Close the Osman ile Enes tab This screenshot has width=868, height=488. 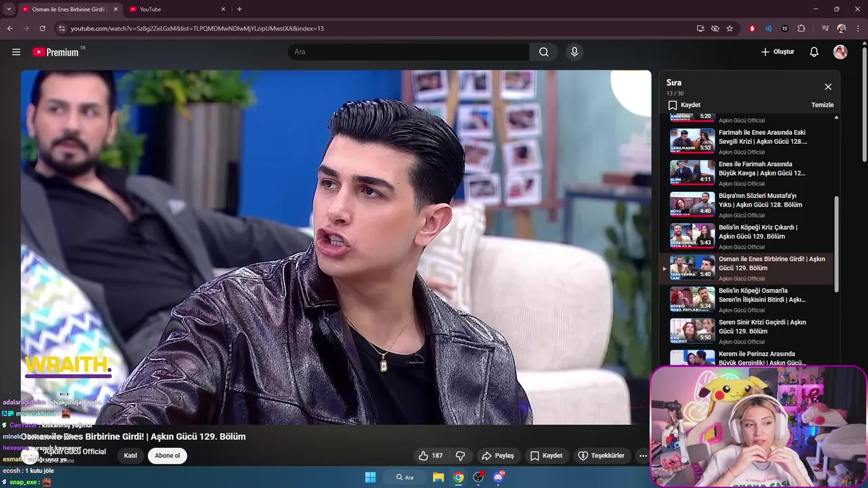coord(115,9)
